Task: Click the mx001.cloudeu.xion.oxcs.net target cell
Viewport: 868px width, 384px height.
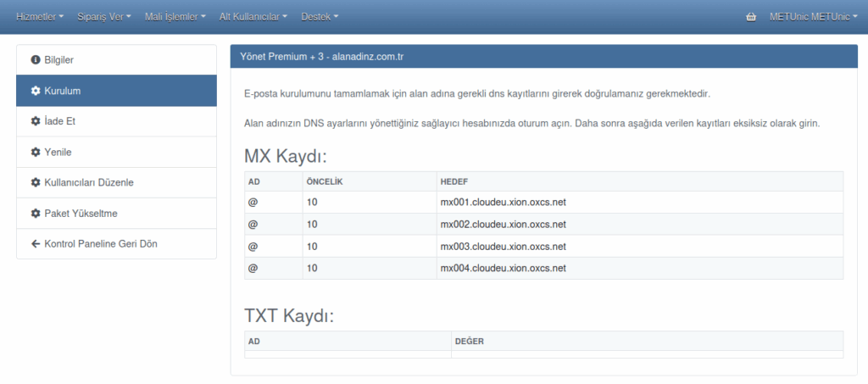Action: click(503, 203)
